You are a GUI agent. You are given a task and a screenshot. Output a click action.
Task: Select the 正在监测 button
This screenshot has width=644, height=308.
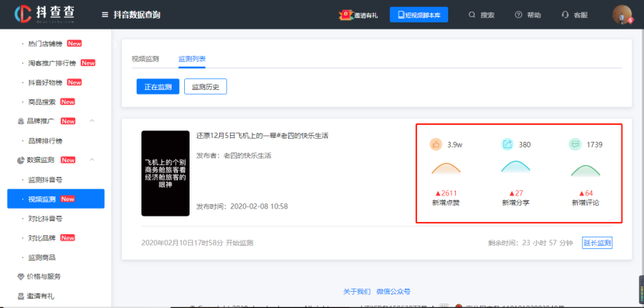click(x=158, y=87)
